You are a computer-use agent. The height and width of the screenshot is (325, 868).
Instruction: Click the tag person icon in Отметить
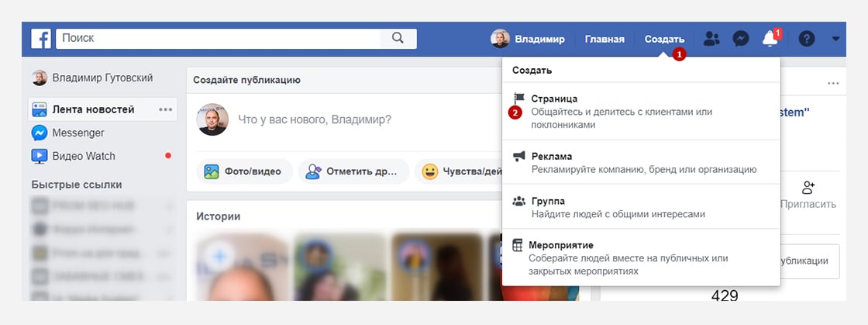pyautogui.click(x=313, y=171)
